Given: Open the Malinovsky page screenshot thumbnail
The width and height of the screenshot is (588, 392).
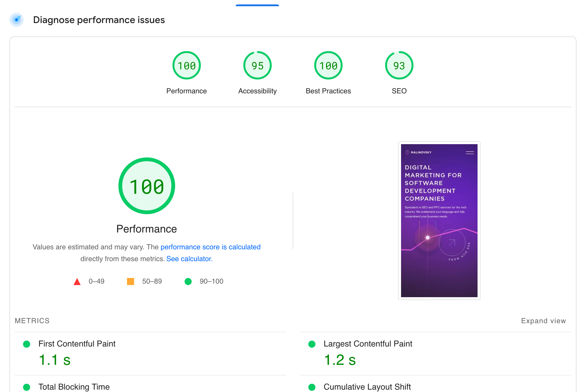Looking at the screenshot, I should point(439,221).
